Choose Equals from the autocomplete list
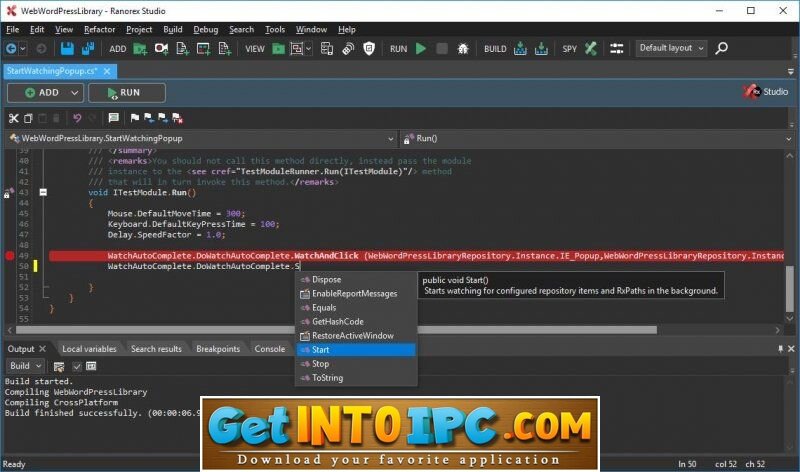The image size is (800, 472). pyautogui.click(x=356, y=308)
